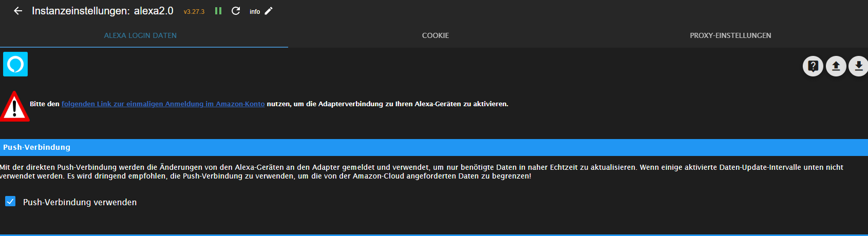
Task: Click the upload configuration icon
Action: click(836, 66)
